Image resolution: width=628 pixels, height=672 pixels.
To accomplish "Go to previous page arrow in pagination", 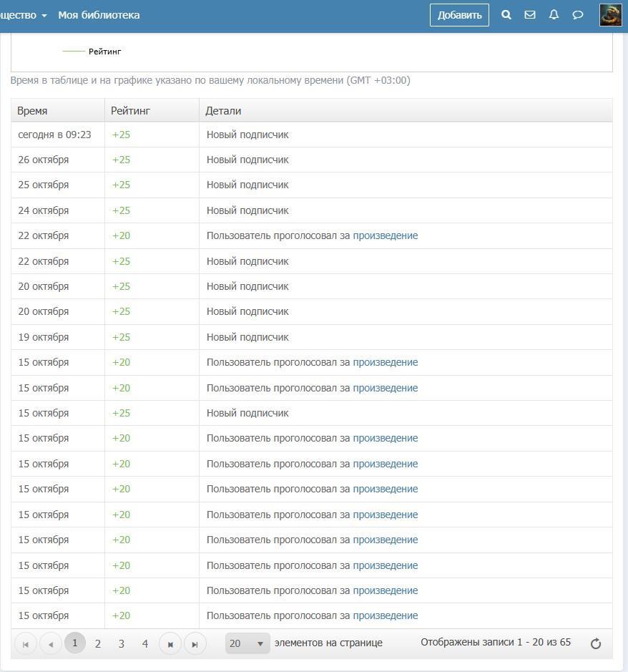I will tap(50, 644).
